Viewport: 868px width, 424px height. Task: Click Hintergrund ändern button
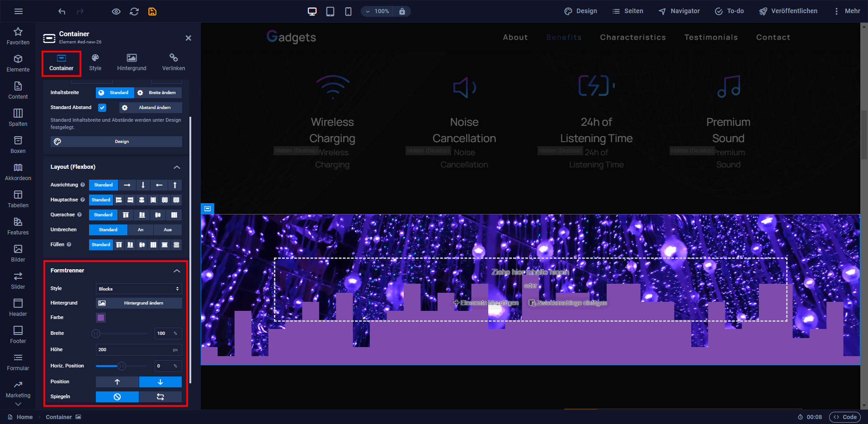click(139, 303)
